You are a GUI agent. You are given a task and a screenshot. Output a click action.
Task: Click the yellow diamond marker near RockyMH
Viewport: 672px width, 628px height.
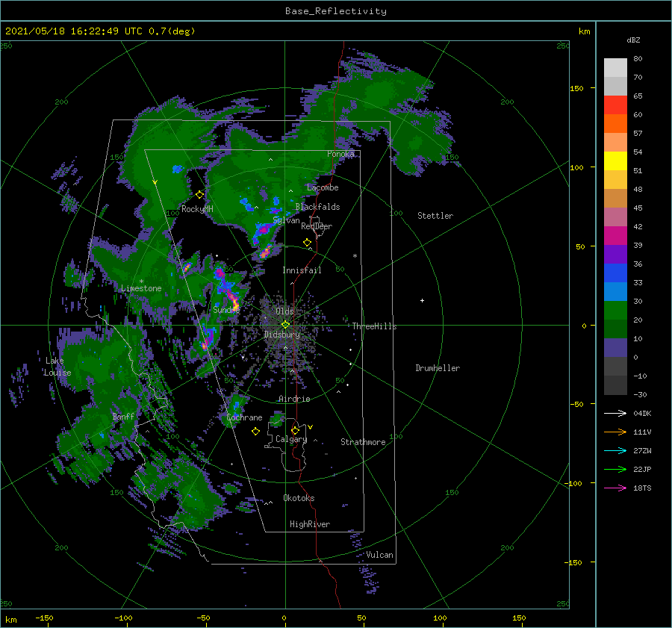coord(199,195)
